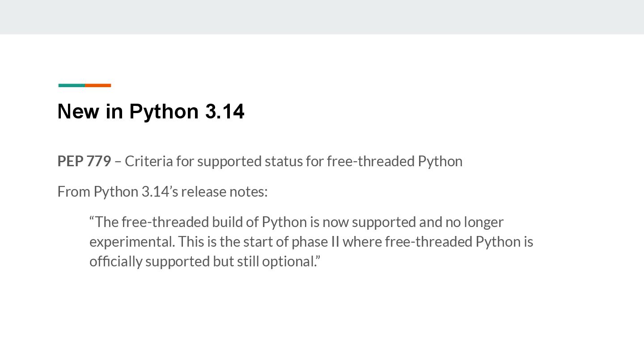Click the quote line starting with "experimental"
644x362 pixels.
pyautogui.click(x=311, y=242)
